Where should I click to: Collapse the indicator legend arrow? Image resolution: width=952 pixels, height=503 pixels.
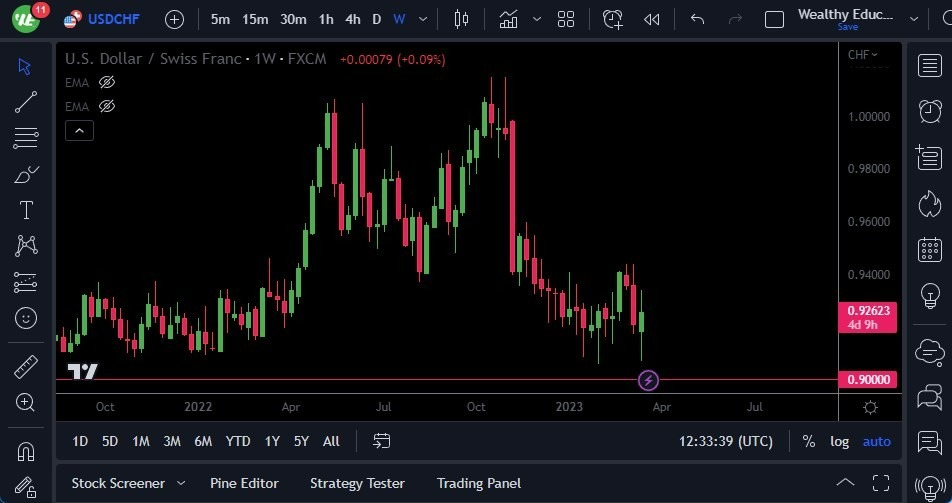[x=80, y=131]
